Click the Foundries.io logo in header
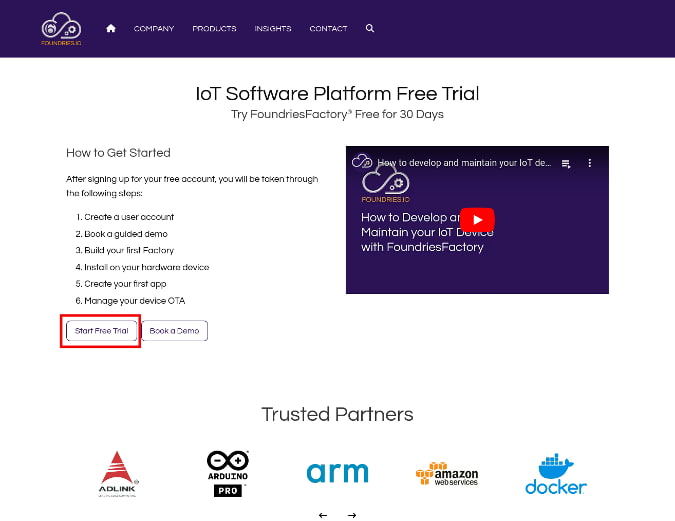The image size is (675, 521). tap(61, 28)
